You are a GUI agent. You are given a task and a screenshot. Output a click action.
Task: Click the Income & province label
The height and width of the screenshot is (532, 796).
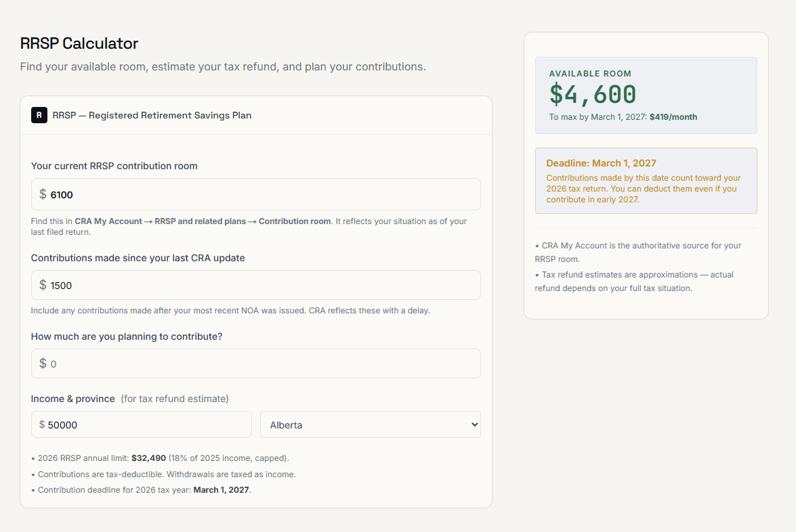coord(73,399)
